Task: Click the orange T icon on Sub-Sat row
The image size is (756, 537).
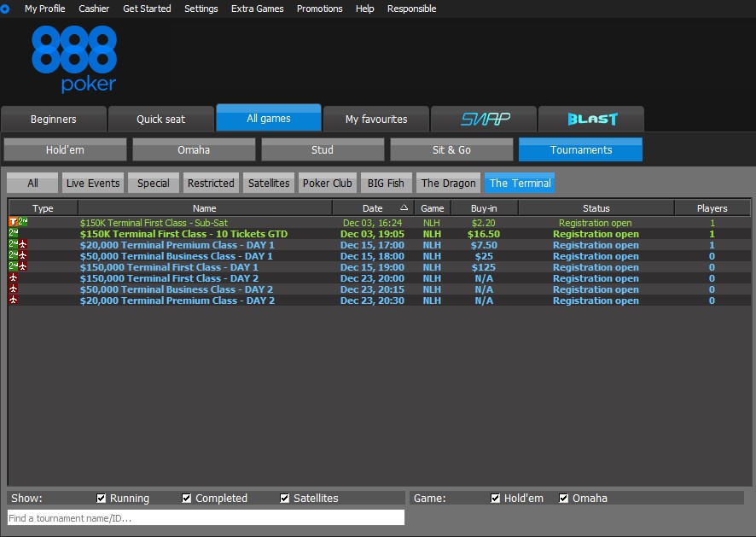Action: [13, 223]
